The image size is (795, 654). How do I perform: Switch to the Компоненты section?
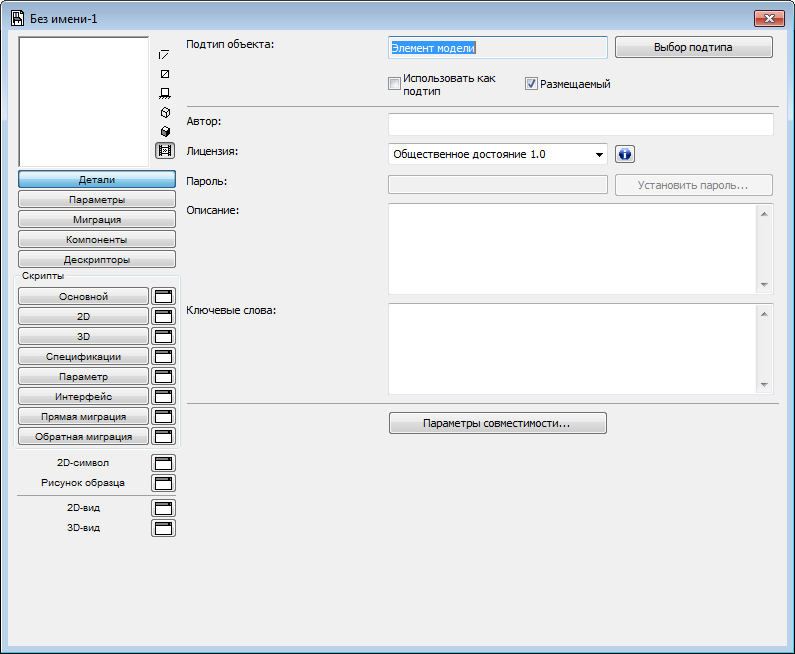tap(97, 239)
